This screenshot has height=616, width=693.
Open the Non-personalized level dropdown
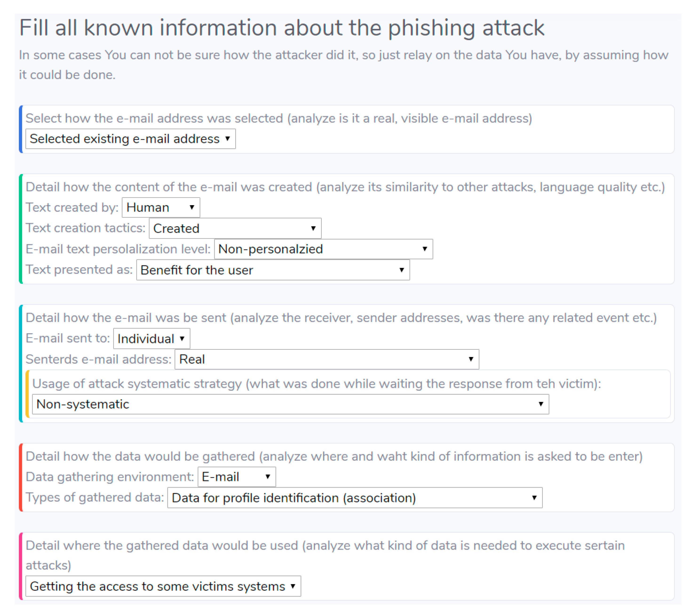[x=323, y=249]
